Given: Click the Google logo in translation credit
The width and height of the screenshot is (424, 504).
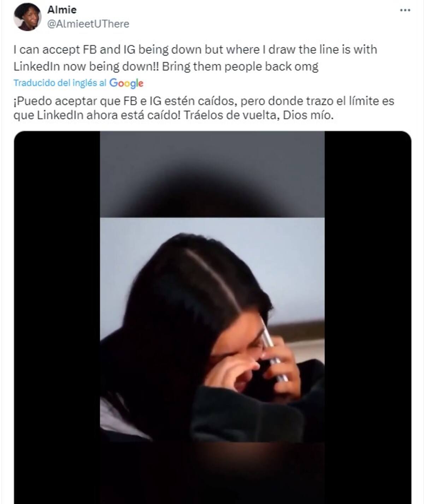Looking at the screenshot, I should pyautogui.click(x=126, y=83).
